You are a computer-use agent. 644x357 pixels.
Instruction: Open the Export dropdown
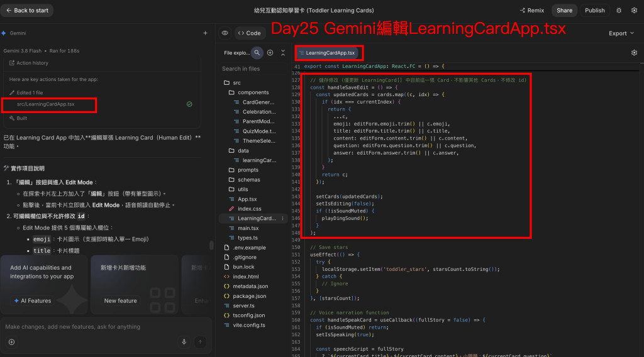point(621,33)
